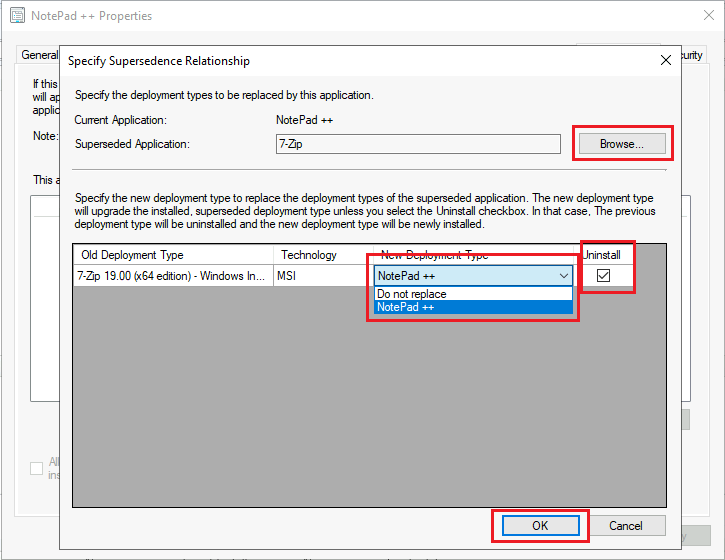
Task: Switch to the General tab in Properties
Action: coord(39,55)
